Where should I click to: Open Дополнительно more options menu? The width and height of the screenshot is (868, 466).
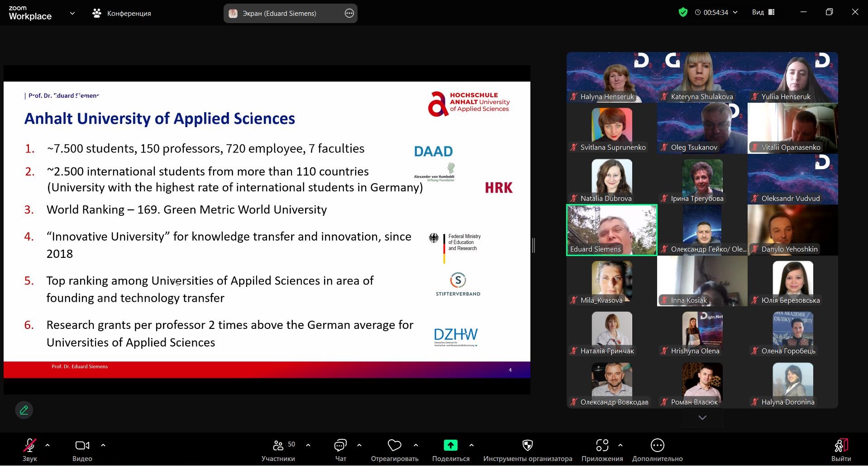657,446
